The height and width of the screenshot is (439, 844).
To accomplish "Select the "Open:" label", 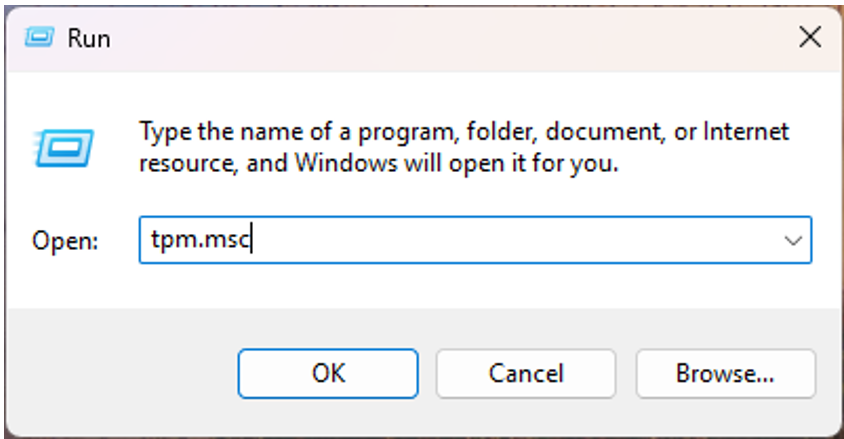I will tap(66, 242).
